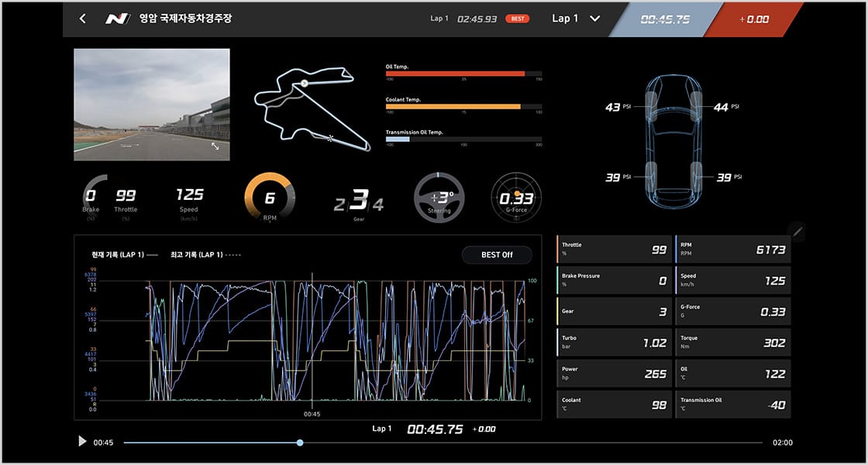
Task: Expand the lap list chevron arrow
Action: 594,19
